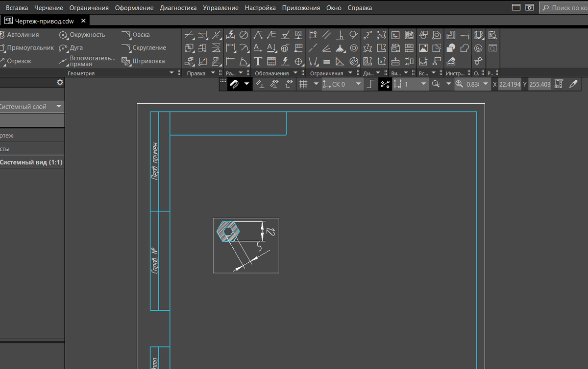The width and height of the screenshot is (588, 369).
Task: Open the Приложения menu
Action: pyautogui.click(x=301, y=8)
